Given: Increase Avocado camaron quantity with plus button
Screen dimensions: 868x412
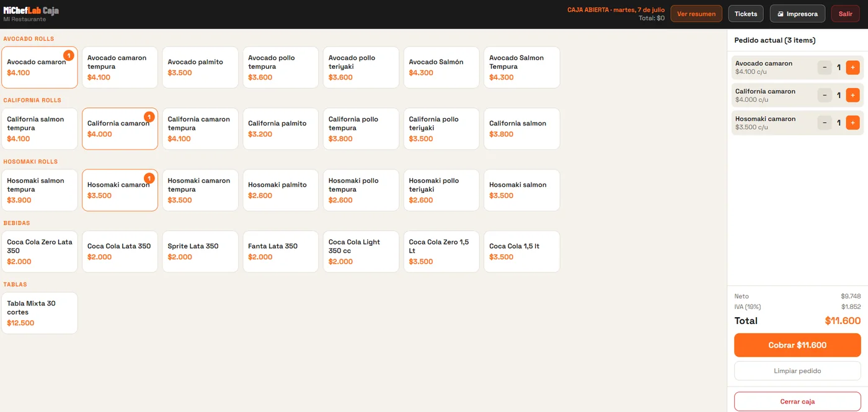Looking at the screenshot, I should click(x=852, y=68).
